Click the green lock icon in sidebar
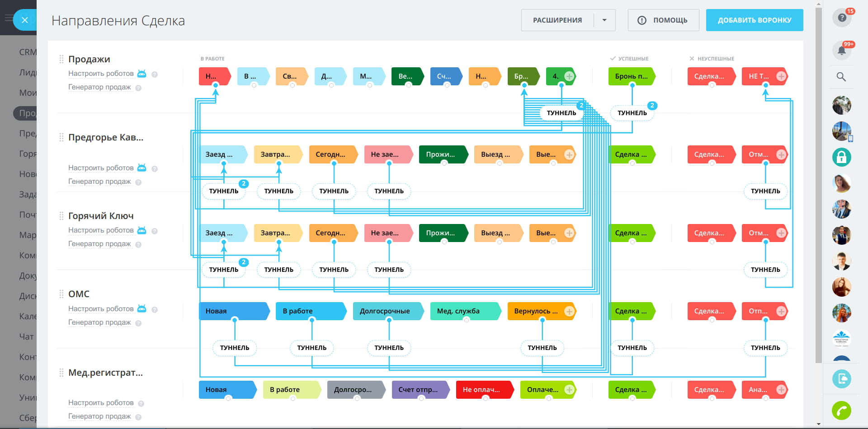This screenshot has width=868, height=429. [x=841, y=157]
